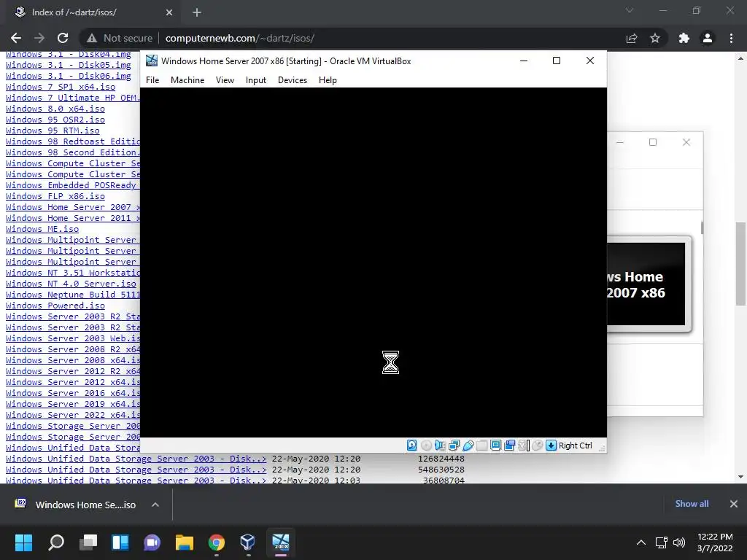Expand the downloaded ISO options chevron
The image size is (747, 560).
pyautogui.click(x=155, y=505)
